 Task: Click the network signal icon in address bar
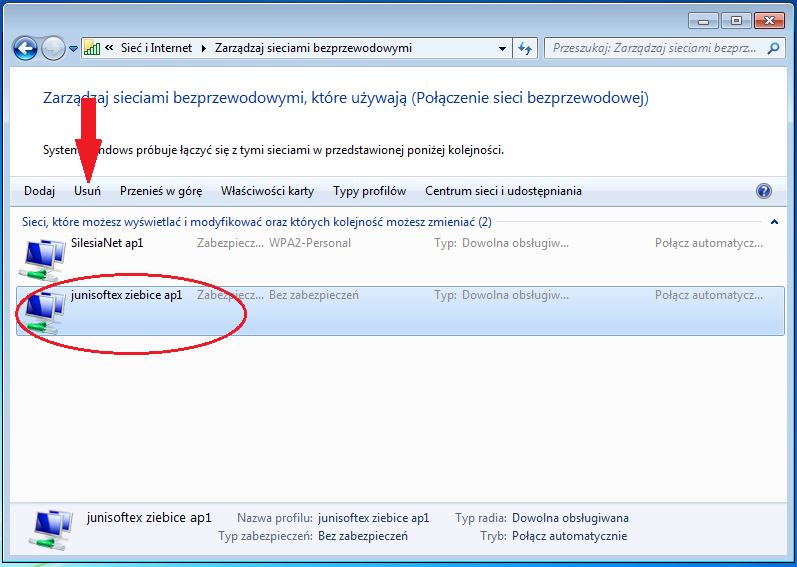point(92,48)
